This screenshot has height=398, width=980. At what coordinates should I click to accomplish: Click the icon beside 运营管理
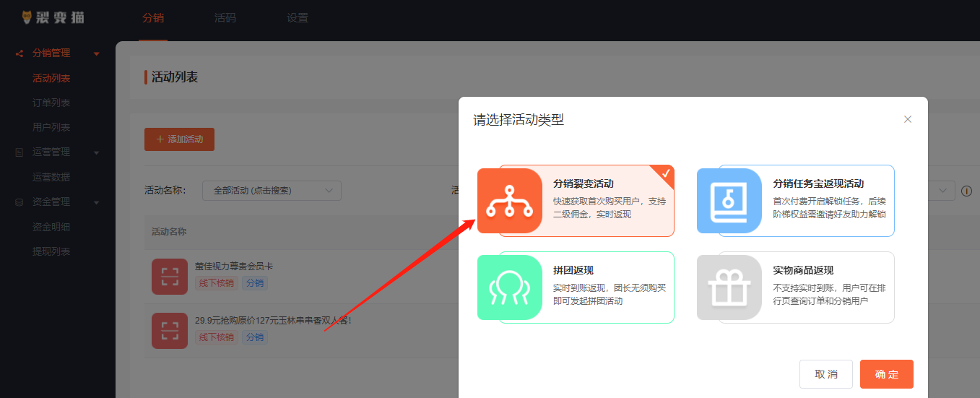coord(19,152)
